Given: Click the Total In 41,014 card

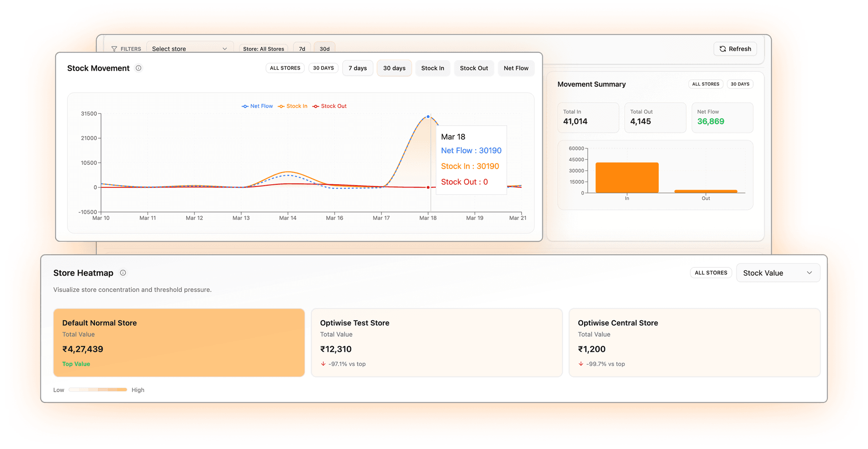Looking at the screenshot, I should point(588,117).
